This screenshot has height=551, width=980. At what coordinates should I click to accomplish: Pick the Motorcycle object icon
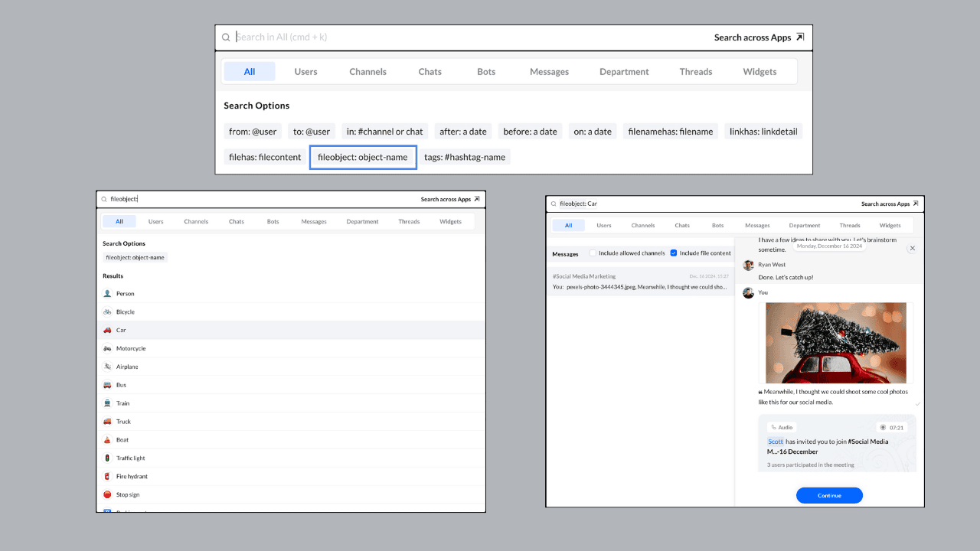tap(107, 349)
